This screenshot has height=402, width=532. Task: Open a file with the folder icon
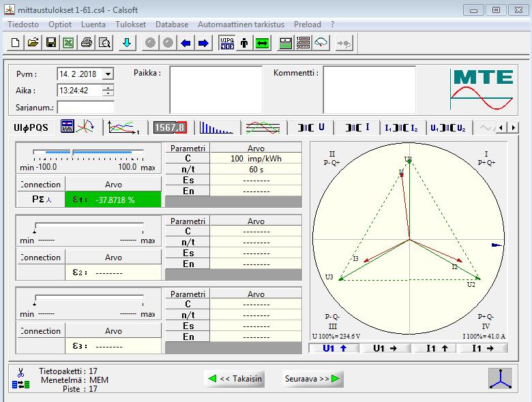point(33,43)
